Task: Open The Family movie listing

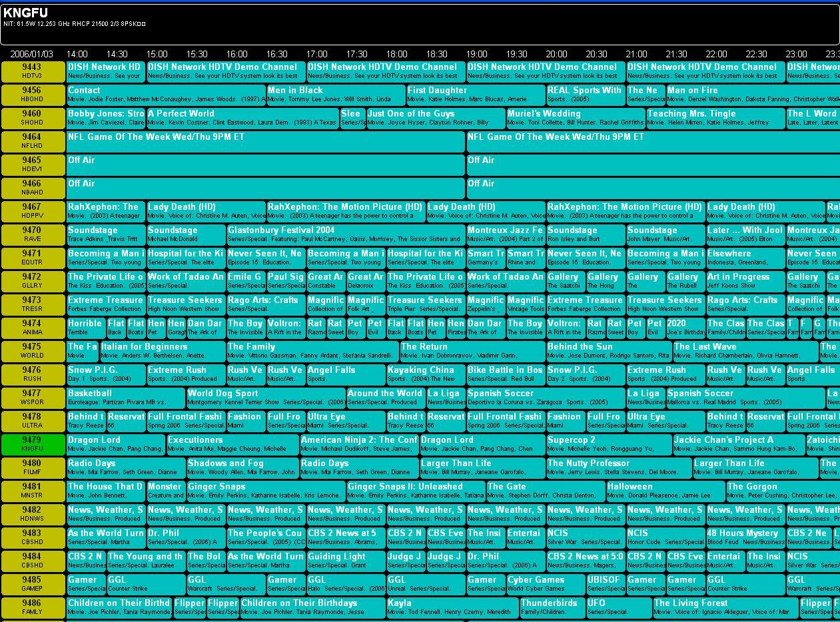Action: point(312,351)
